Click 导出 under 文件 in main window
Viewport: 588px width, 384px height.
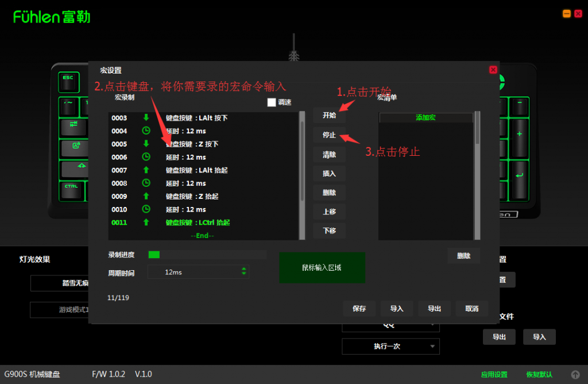coord(499,337)
